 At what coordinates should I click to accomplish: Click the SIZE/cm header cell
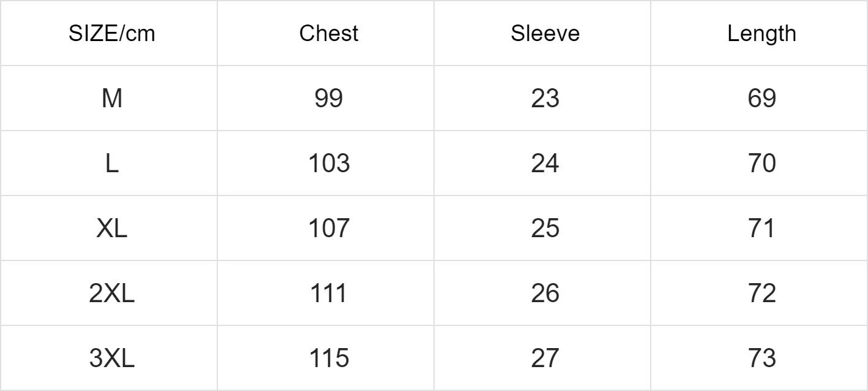click(x=111, y=34)
